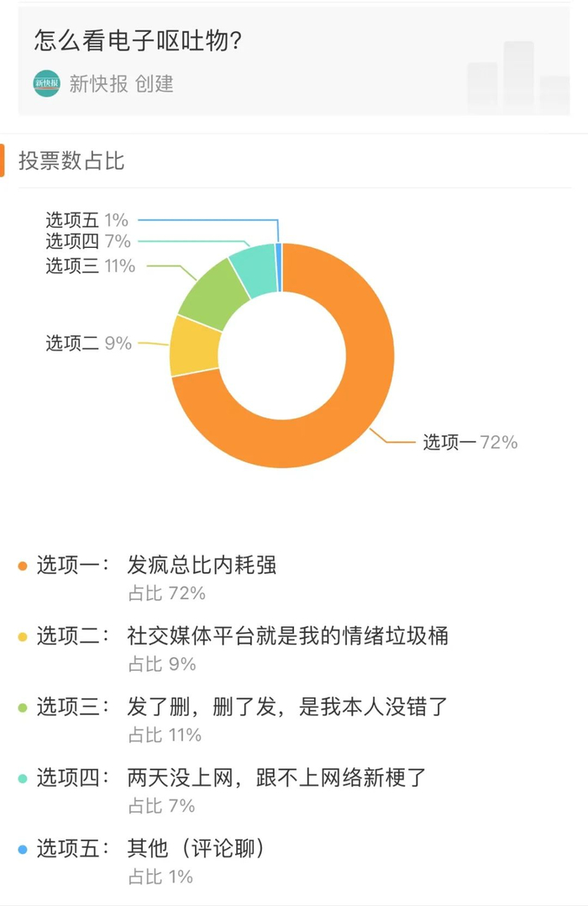The width and height of the screenshot is (588, 906).
Task: Click the bar chart icon in the header
Action: [518, 76]
